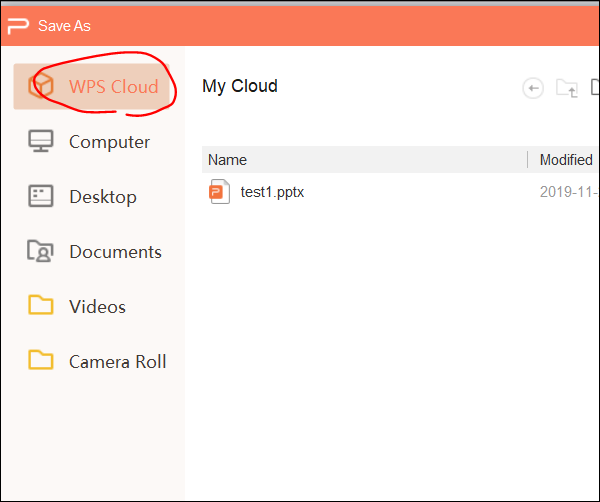Choose the Camera Roll folder
The height and width of the screenshot is (502, 600).
tap(91, 362)
